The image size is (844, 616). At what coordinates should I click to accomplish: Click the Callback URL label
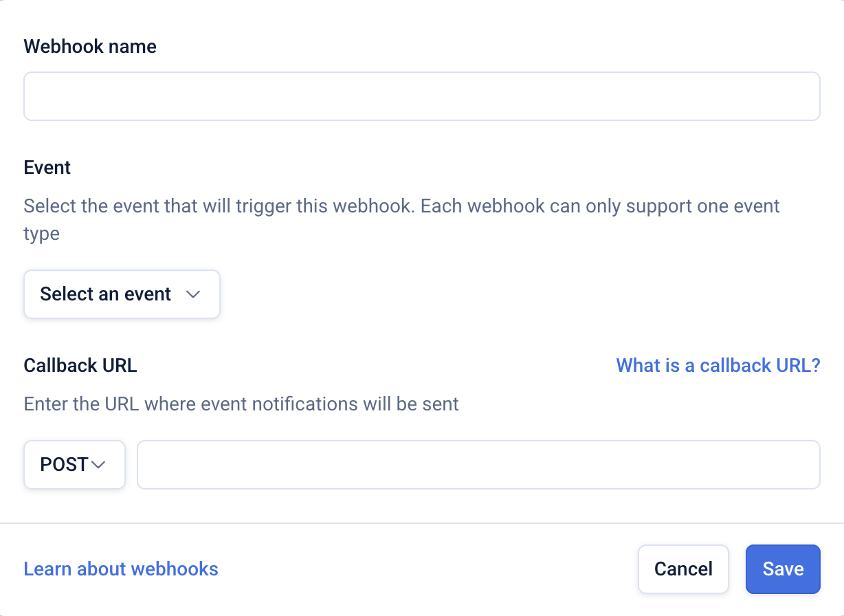(x=80, y=365)
